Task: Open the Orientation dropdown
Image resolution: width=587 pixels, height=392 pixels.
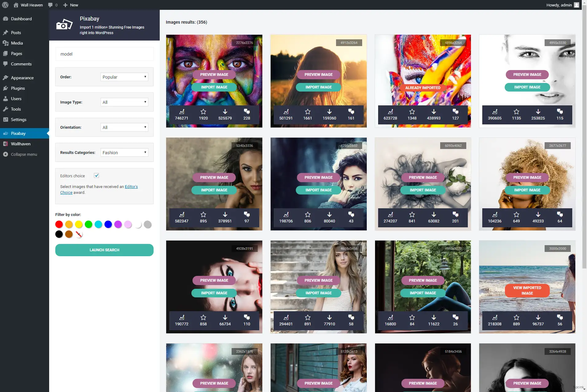Action: 124,127
